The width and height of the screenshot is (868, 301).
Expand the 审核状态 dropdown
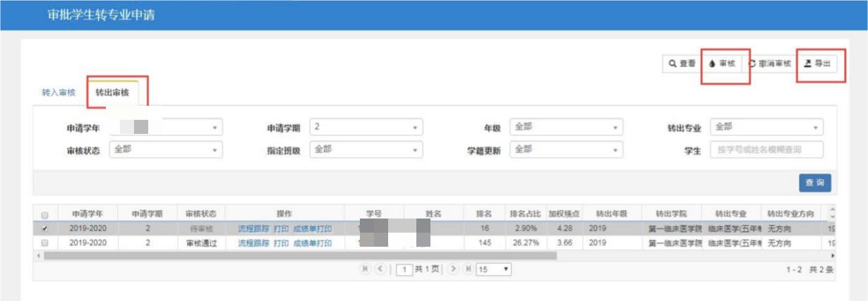[x=165, y=150]
